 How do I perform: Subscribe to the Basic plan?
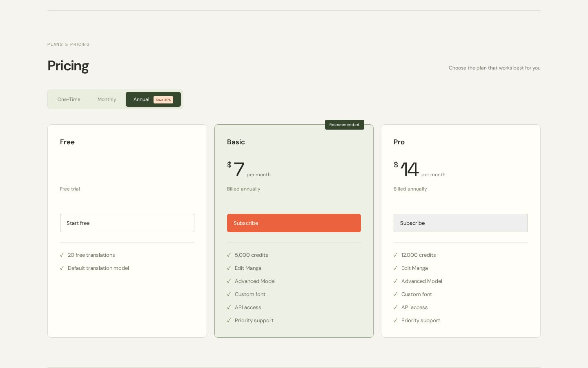click(294, 223)
